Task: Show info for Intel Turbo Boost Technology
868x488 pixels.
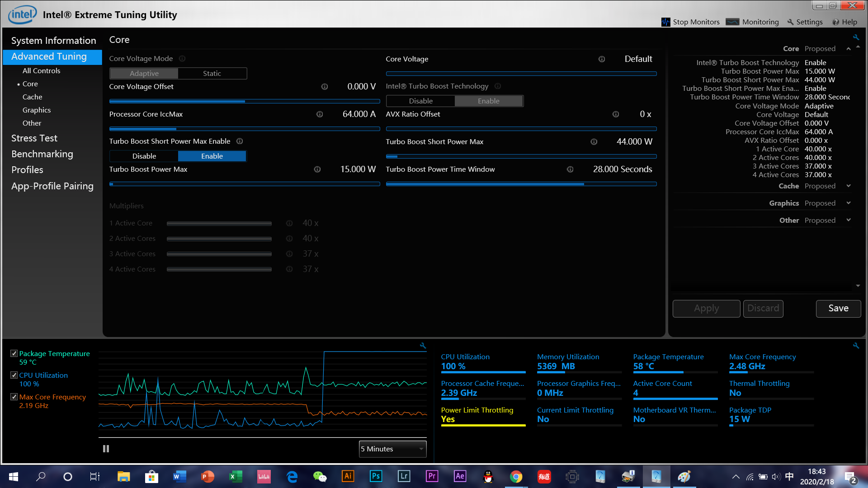Action: click(x=498, y=86)
